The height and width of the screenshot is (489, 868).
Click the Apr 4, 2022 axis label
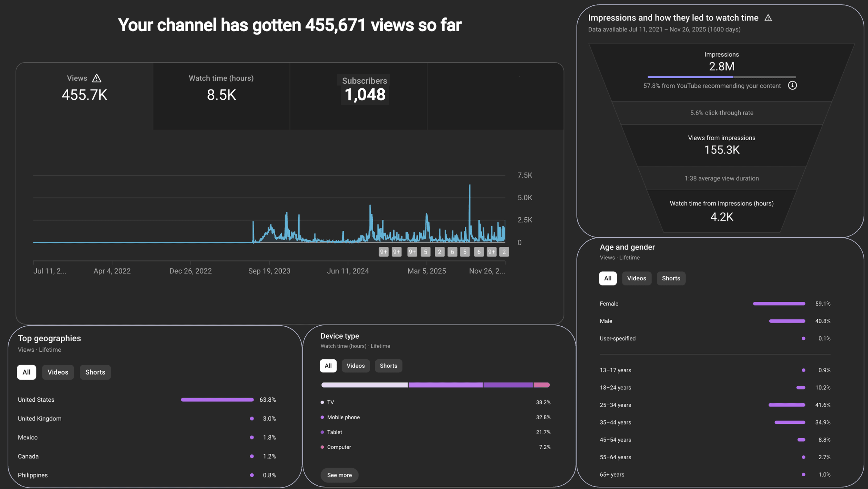(x=112, y=271)
